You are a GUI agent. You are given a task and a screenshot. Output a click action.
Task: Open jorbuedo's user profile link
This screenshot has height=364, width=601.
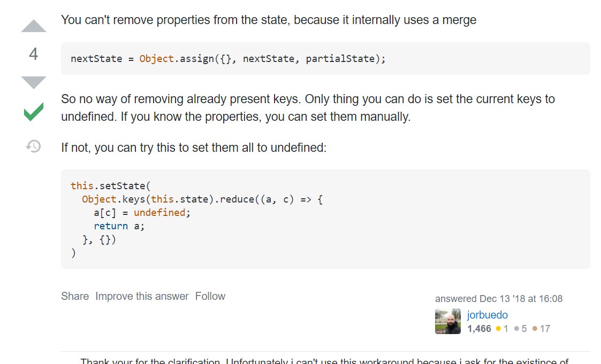(487, 315)
